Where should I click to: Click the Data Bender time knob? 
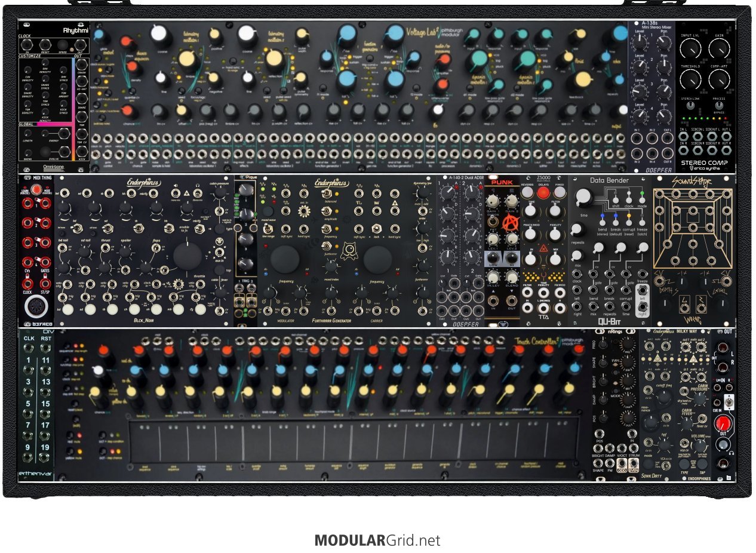[583, 196]
